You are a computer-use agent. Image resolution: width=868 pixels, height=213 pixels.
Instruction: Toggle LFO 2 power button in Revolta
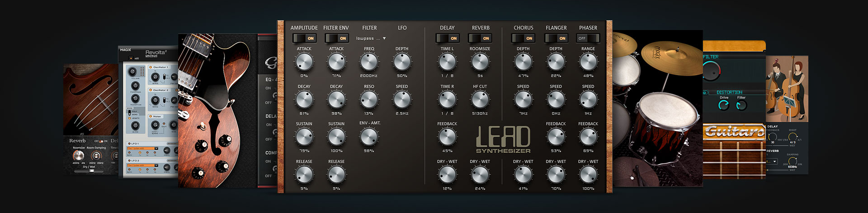pos(129,160)
